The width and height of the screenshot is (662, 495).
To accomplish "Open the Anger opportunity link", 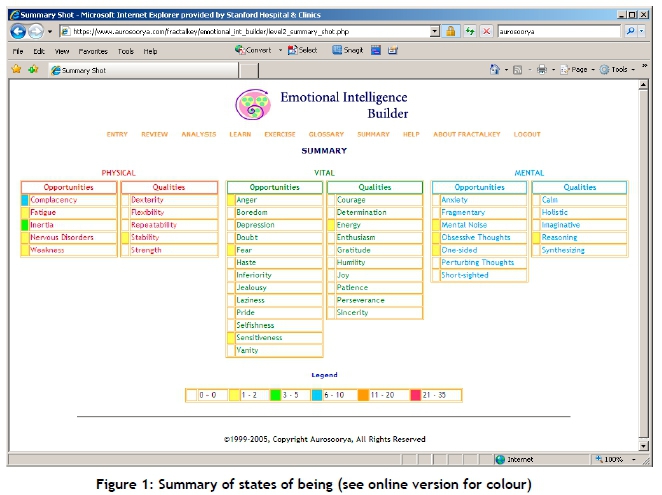I will tap(247, 200).
